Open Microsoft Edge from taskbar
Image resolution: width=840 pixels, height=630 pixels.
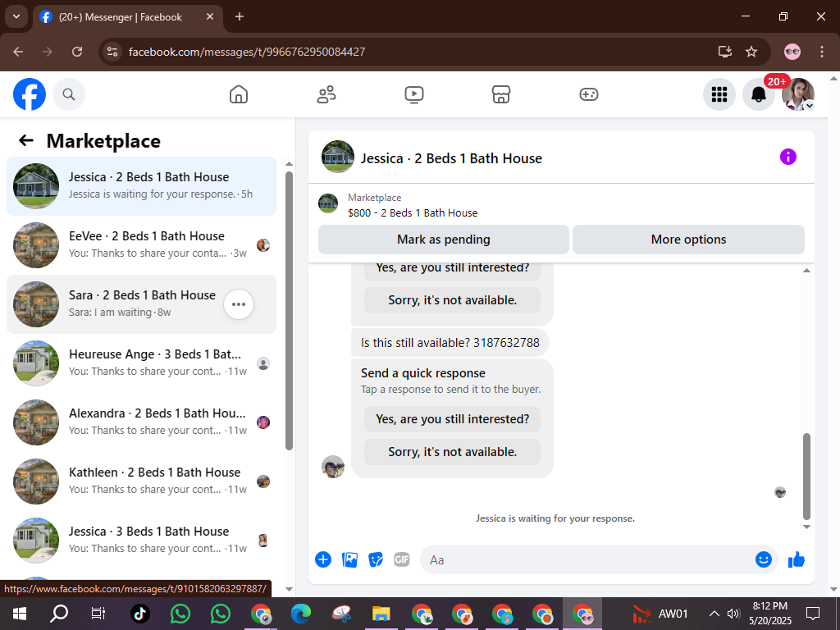300,614
